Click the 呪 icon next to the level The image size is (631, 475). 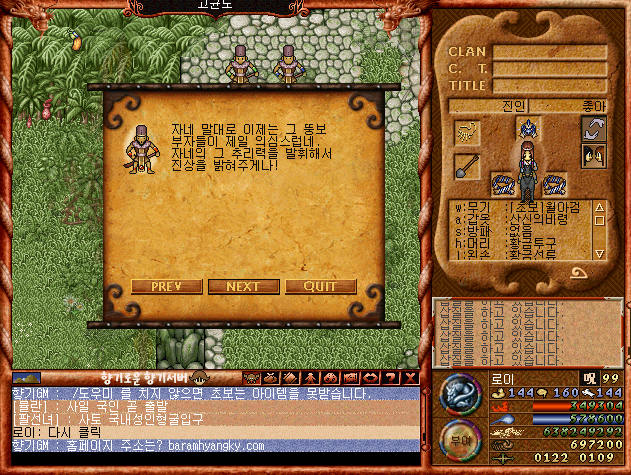coord(590,379)
